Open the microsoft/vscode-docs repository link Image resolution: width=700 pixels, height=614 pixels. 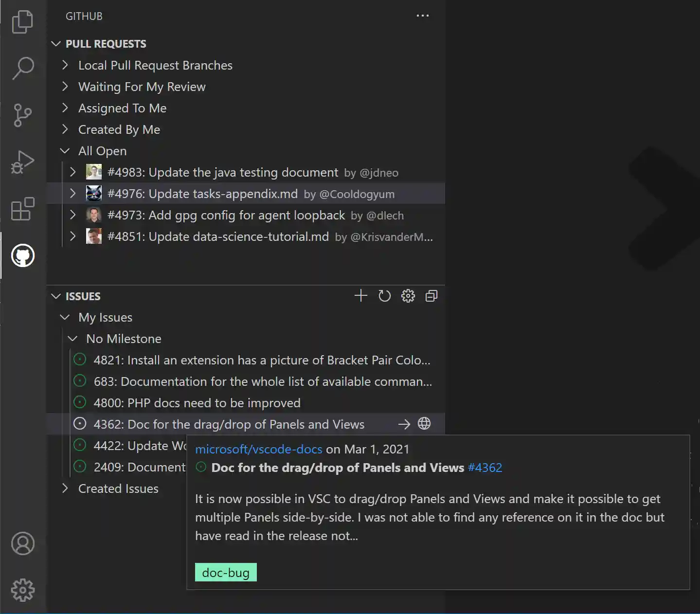(258, 449)
